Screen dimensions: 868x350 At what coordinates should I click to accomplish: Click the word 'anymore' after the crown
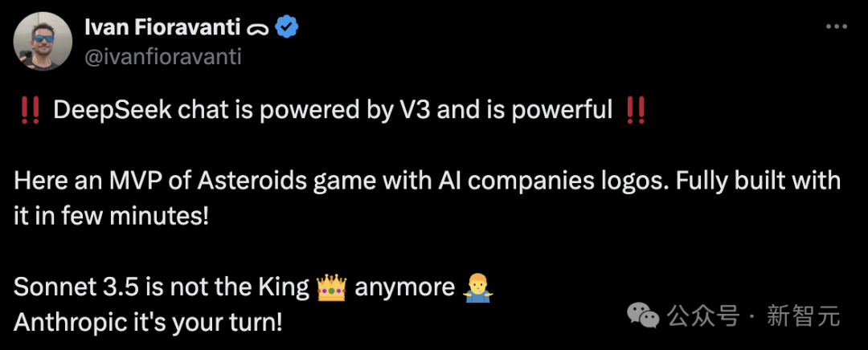(405, 287)
